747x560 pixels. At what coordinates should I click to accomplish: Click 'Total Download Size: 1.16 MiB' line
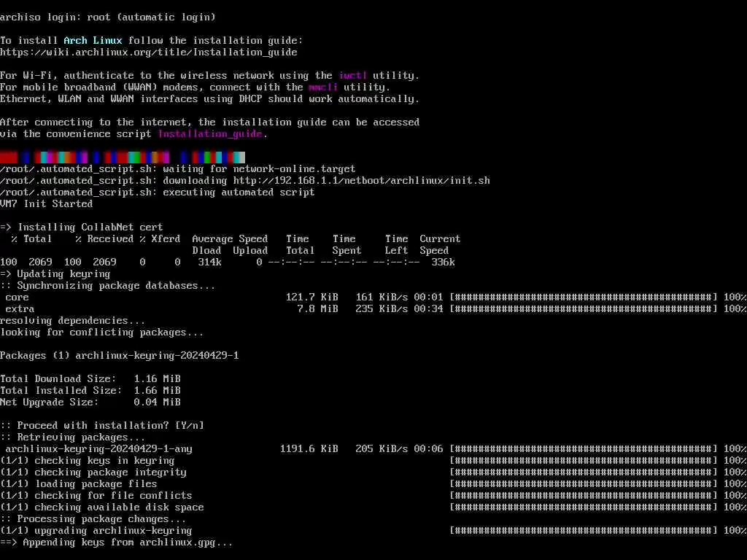(x=90, y=379)
